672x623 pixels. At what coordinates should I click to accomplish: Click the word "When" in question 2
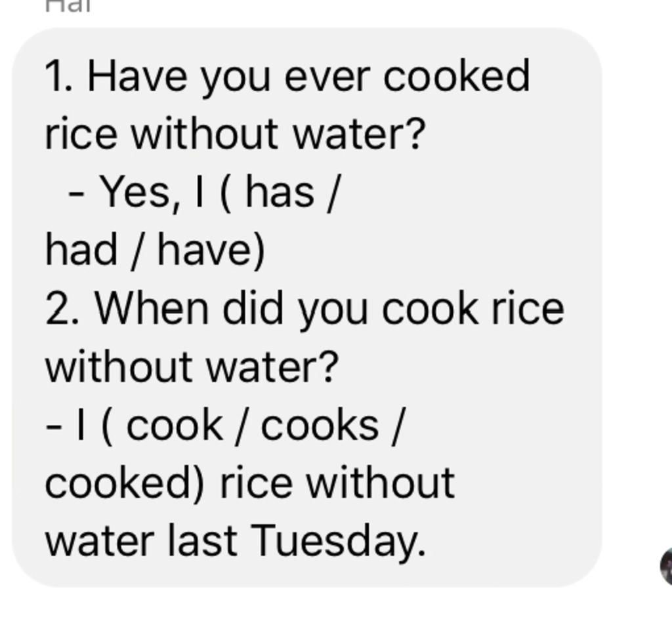point(152,308)
